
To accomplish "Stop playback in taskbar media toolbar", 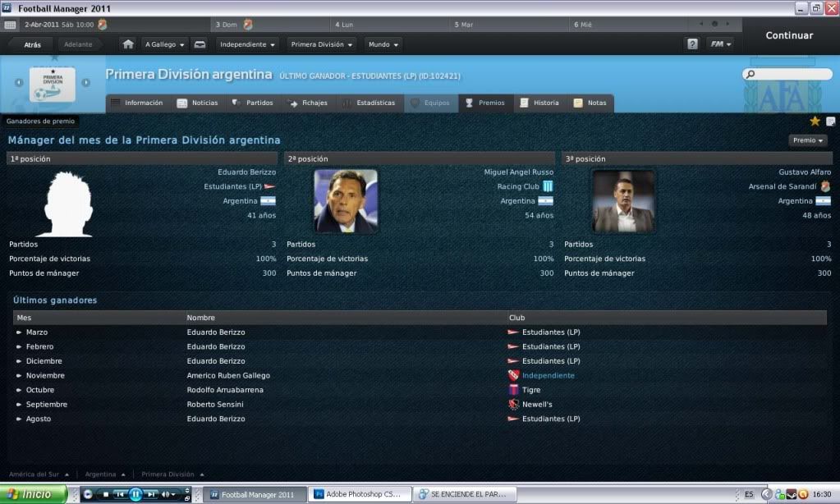I will point(106,494).
